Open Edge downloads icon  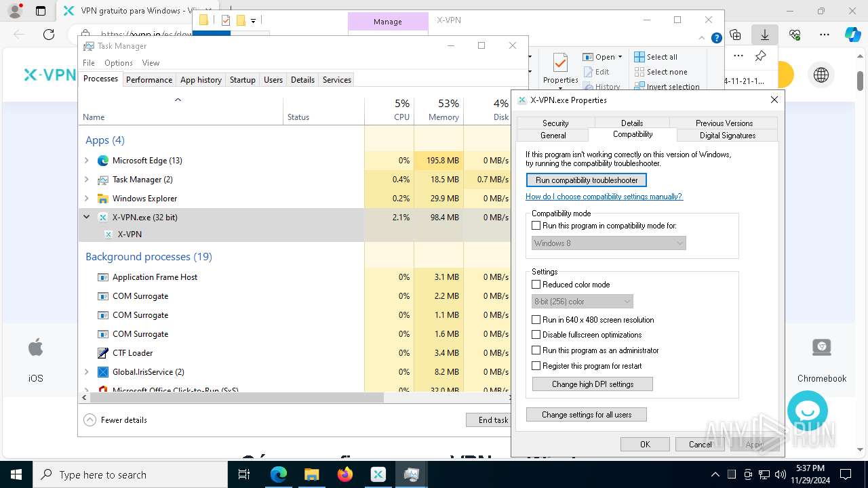tap(765, 35)
